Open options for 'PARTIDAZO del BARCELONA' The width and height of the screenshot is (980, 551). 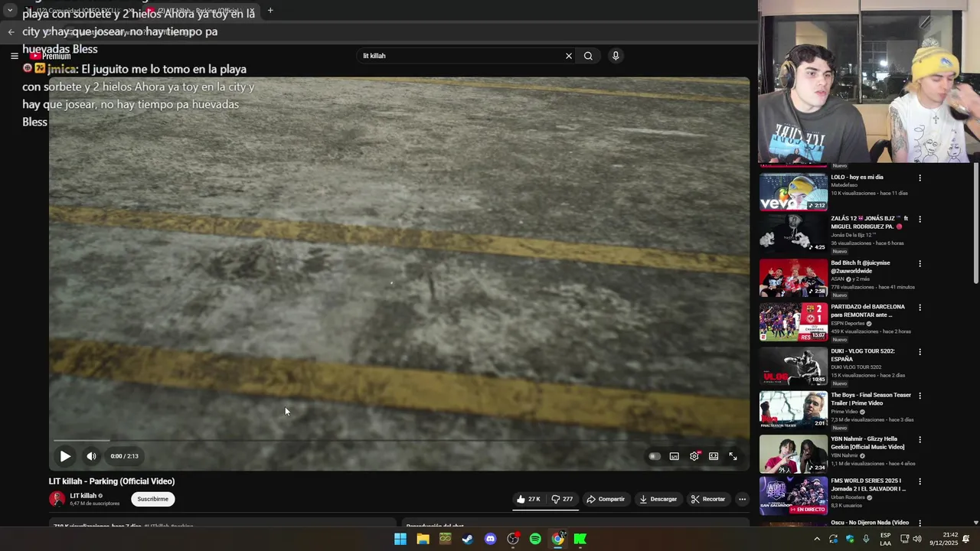920,308
